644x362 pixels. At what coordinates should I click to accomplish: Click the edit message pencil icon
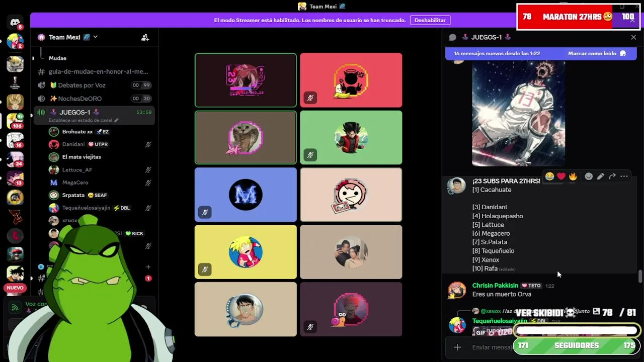600,176
